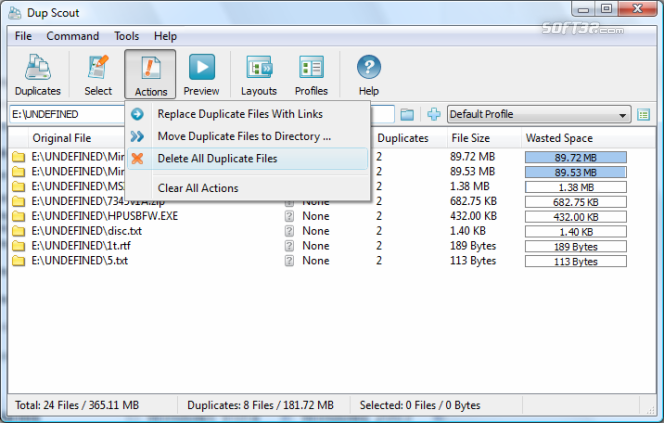Click the Dup Scout title bar icon

point(15,13)
